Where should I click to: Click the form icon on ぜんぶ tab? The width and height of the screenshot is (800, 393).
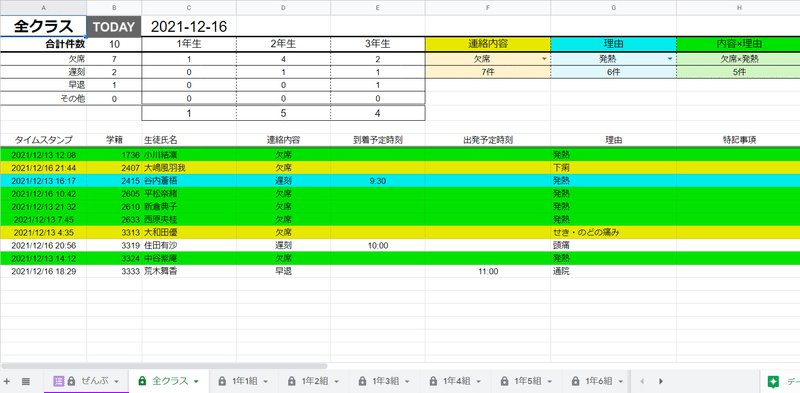59,381
